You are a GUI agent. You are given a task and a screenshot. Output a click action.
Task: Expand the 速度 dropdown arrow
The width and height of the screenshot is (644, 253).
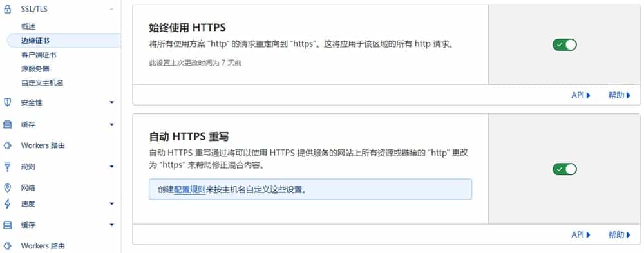point(111,203)
